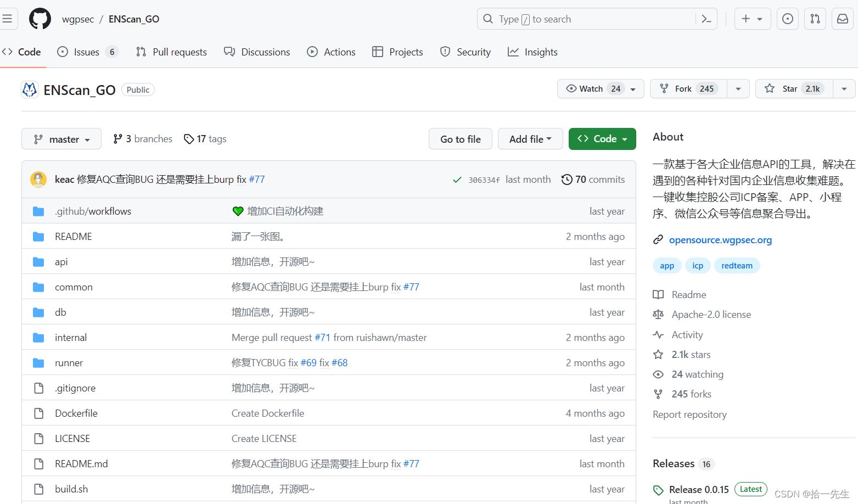
Task: Open the .github/workflows folder
Action: pyautogui.click(x=93, y=211)
